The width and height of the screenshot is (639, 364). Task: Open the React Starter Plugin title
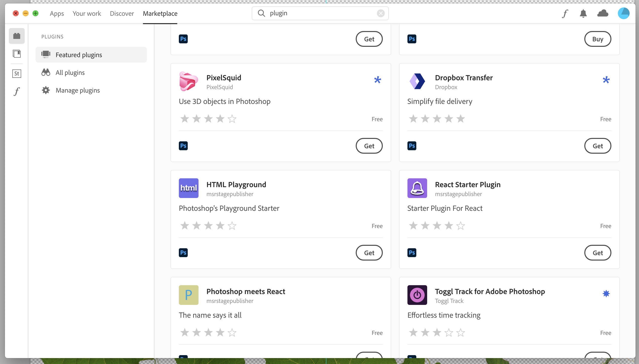click(468, 184)
